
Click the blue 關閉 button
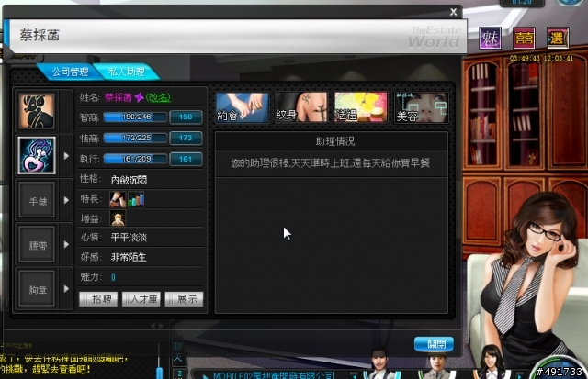coord(434,344)
